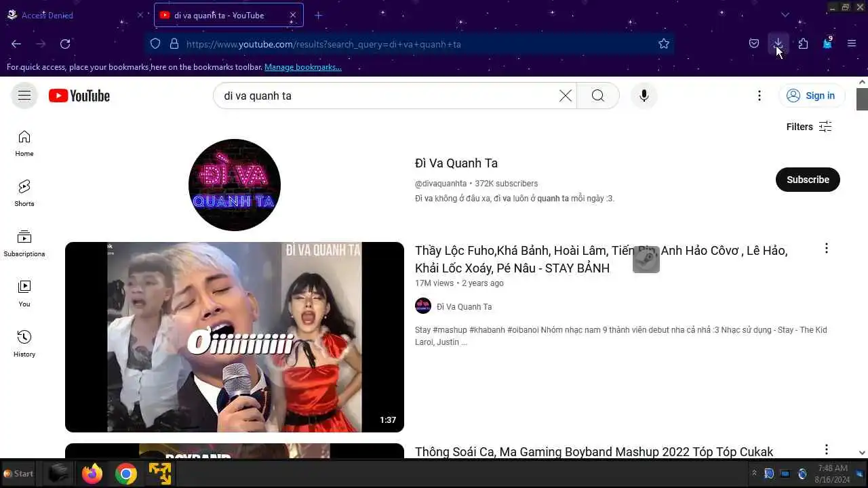Switch to the Access Denied tab

click(x=75, y=15)
